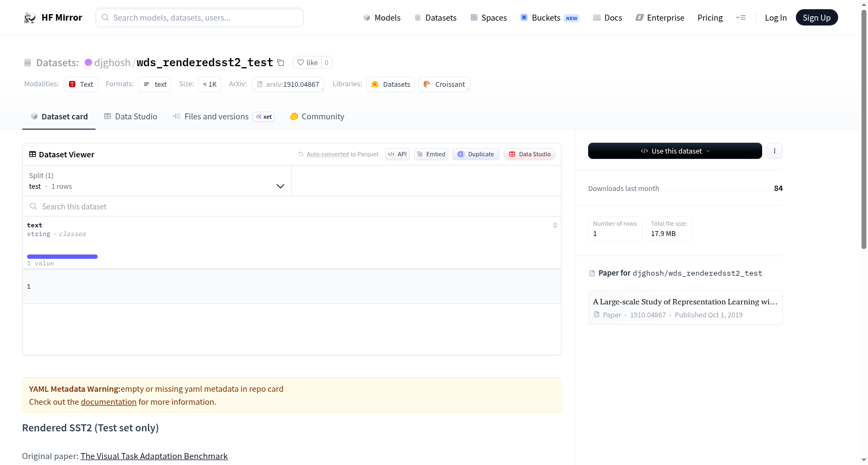Expand the Use this dataset dropdown
868x465 pixels.
coord(675,151)
